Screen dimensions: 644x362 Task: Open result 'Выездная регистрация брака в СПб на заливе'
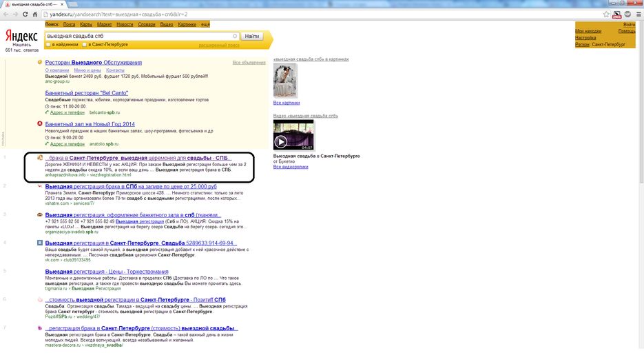(131, 186)
